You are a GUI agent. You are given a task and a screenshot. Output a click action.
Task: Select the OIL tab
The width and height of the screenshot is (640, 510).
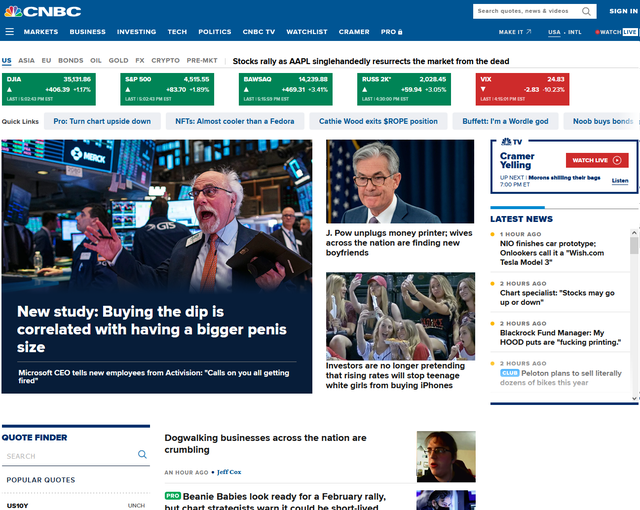click(x=96, y=60)
